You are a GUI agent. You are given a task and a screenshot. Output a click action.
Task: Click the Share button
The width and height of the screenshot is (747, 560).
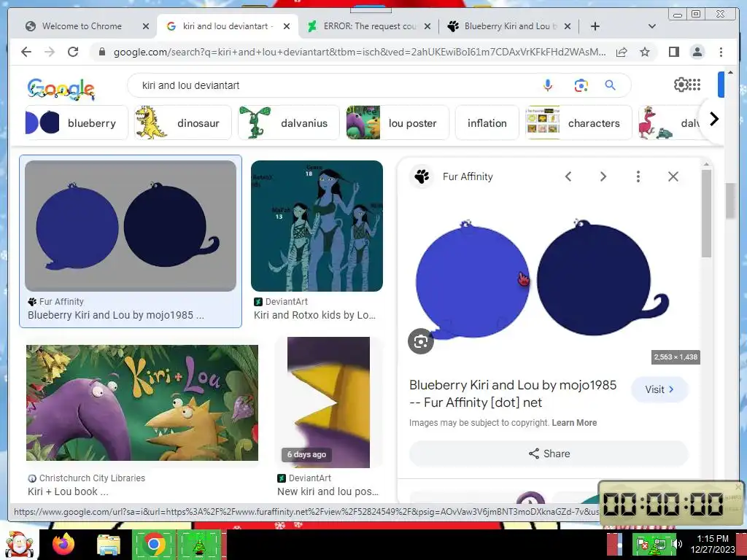pyautogui.click(x=549, y=454)
